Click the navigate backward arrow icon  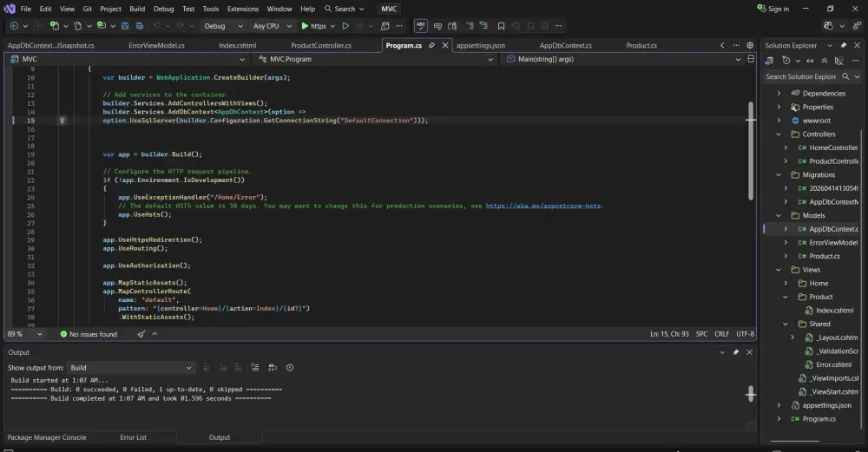tap(14, 26)
